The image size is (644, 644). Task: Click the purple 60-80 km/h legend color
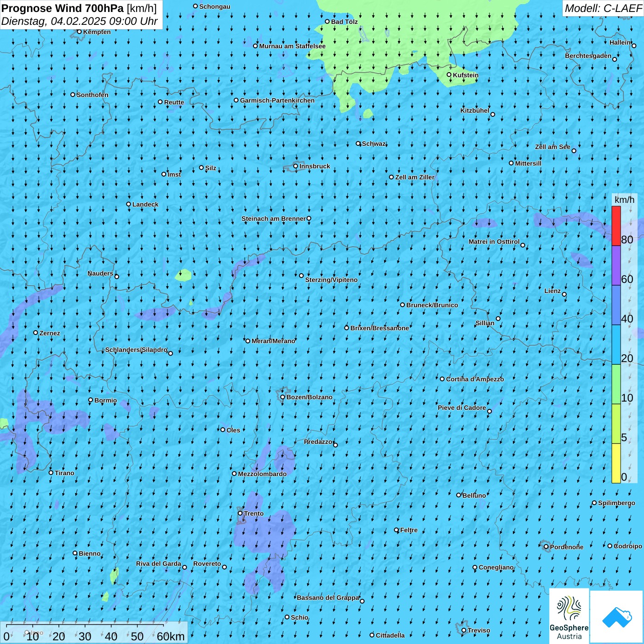[x=616, y=266]
